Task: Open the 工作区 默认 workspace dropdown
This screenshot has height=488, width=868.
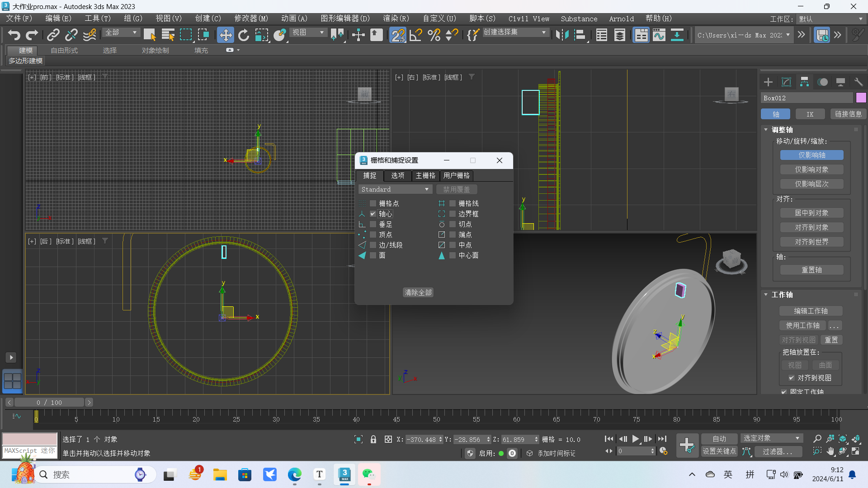Action: 831,19
